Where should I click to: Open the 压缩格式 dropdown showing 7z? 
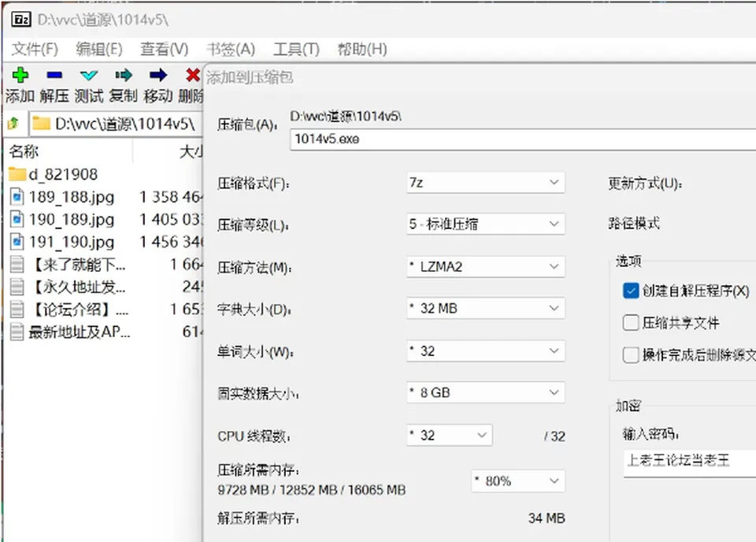[x=486, y=183]
